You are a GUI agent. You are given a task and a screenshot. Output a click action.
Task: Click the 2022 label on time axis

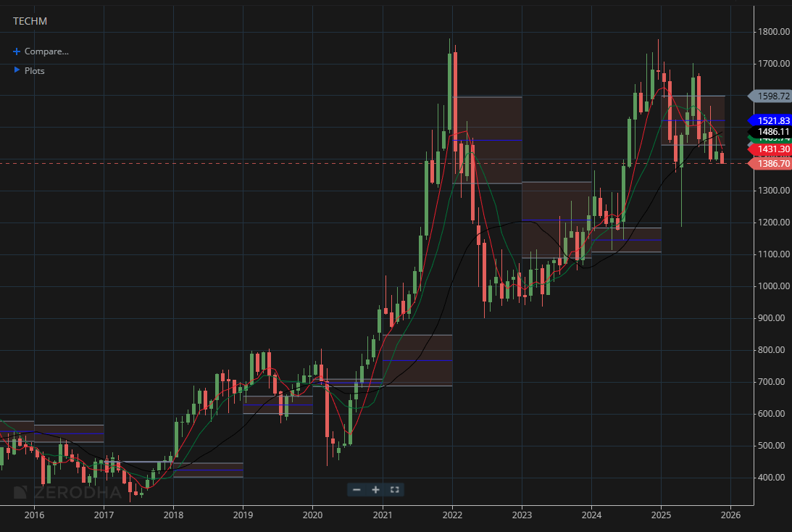[x=451, y=515]
